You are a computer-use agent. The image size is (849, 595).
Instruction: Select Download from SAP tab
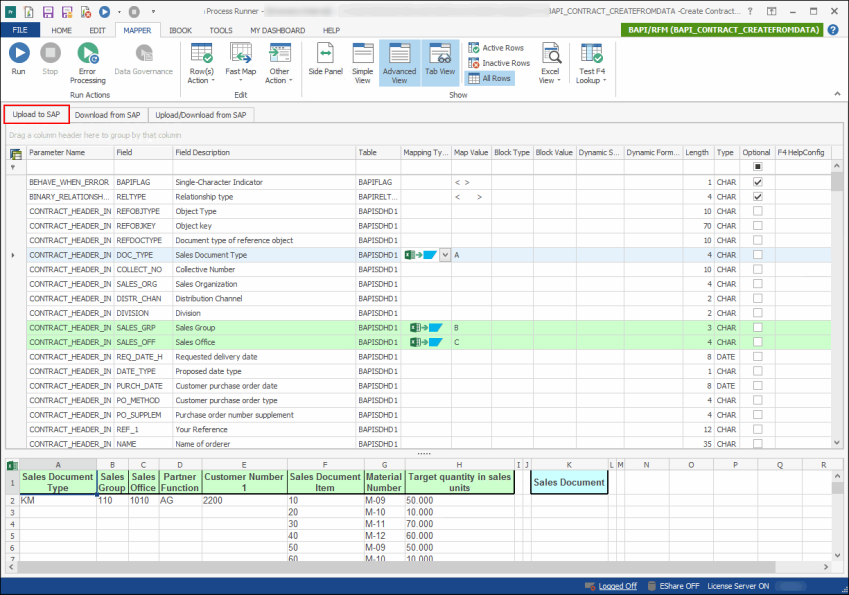tap(107, 115)
